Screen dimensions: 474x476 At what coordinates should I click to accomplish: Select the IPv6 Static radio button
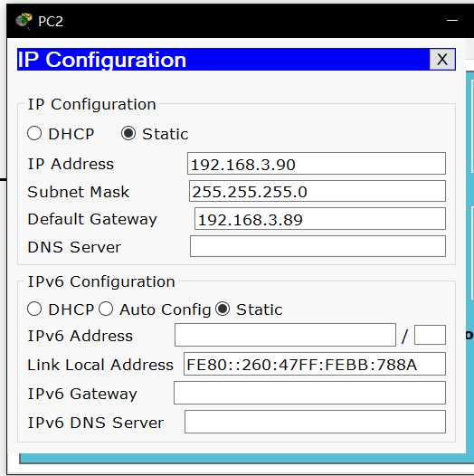coord(223,309)
